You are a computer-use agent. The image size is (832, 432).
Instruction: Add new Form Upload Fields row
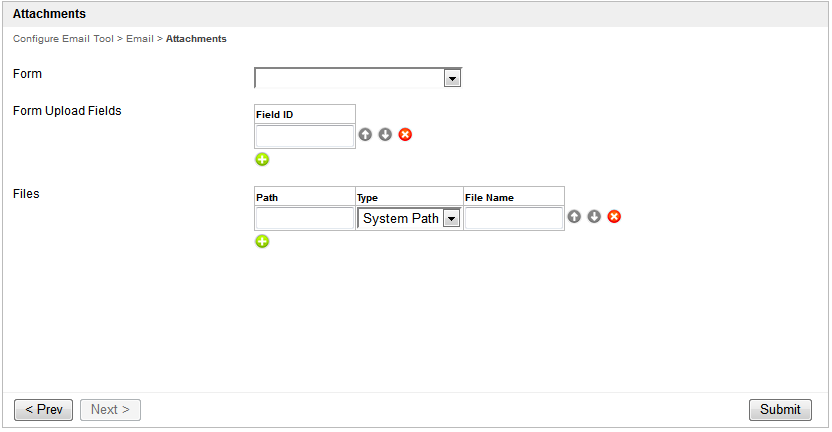point(262,159)
